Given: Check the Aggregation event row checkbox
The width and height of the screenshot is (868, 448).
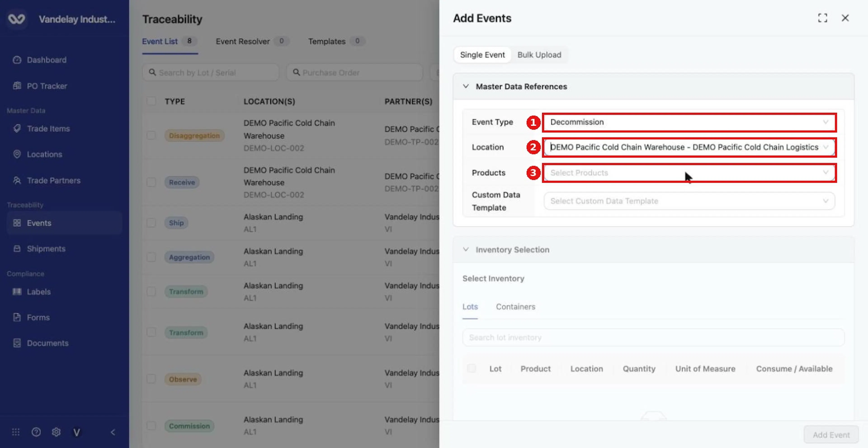Looking at the screenshot, I should click(151, 257).
